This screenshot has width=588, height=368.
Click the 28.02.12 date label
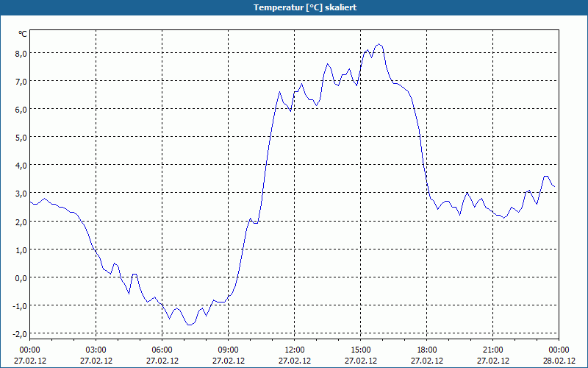(x=559, y=361)
